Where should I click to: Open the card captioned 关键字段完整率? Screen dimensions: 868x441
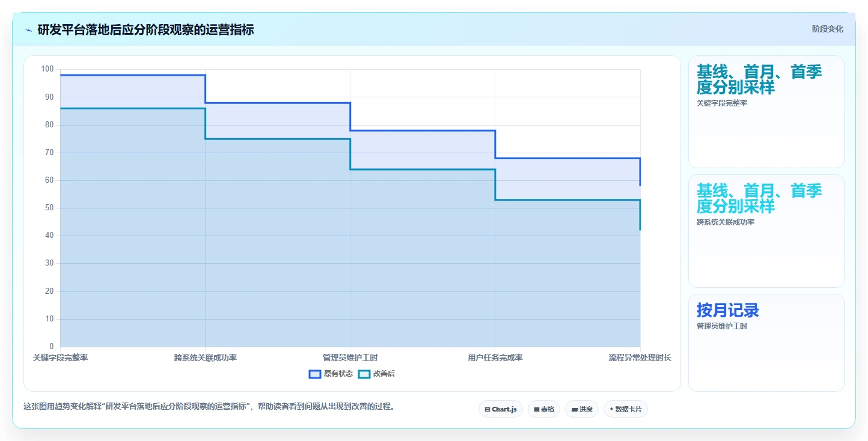click(766, 112)
